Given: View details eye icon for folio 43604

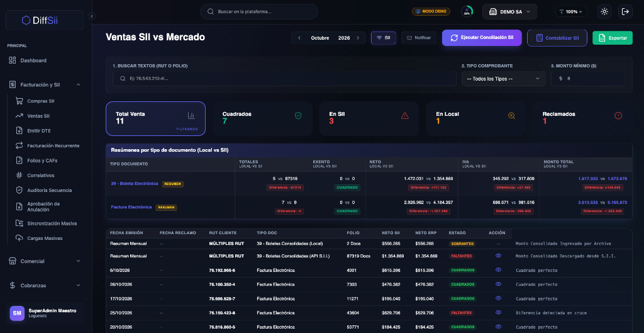Looking at the screenshot, I should click(x=498, y=312).
